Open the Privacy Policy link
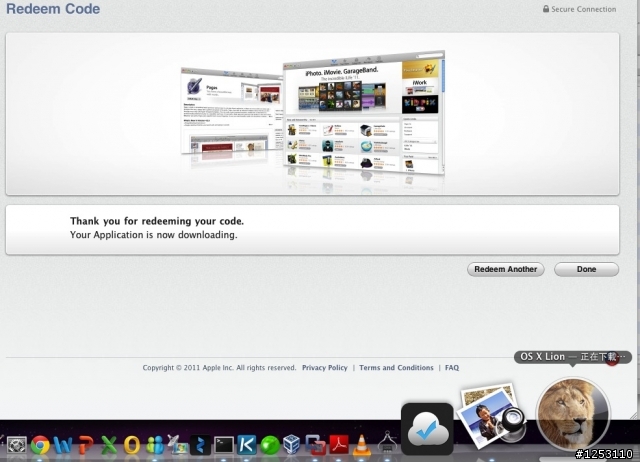This screenshot has width=640, height=462. (x=324, y=368)
